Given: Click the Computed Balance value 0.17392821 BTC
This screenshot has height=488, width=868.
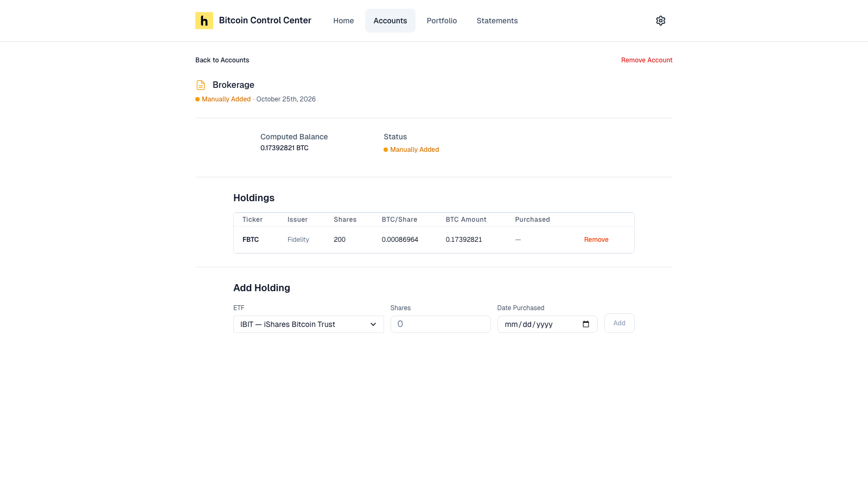Looking at the screenshot, I should pos(284,148).
